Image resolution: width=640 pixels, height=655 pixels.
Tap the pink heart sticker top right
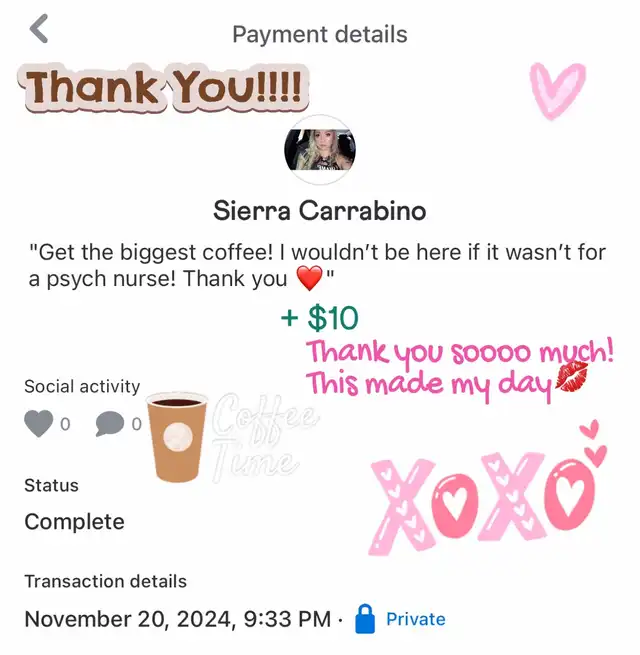point(558,91)
